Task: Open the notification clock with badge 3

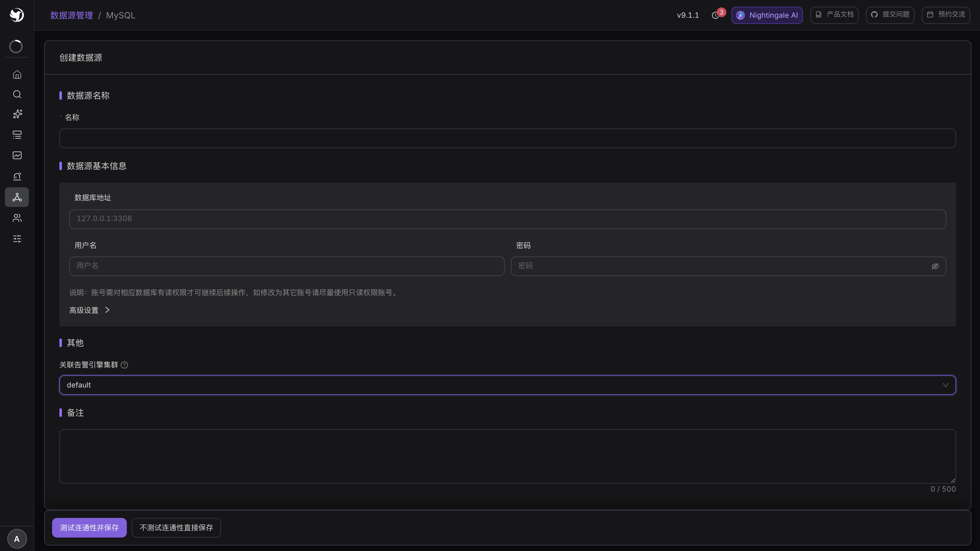Action: (716, 15)
